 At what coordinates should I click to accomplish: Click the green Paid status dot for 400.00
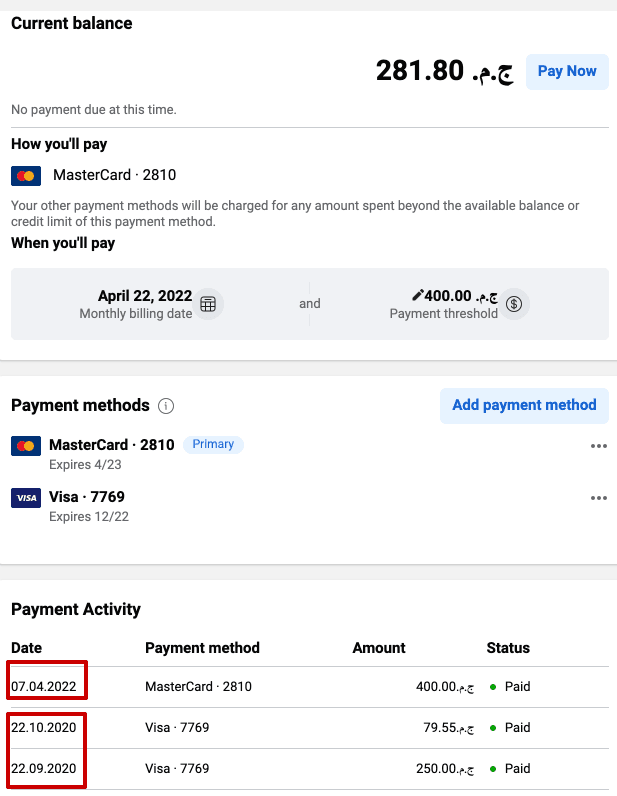coord(493,687)
